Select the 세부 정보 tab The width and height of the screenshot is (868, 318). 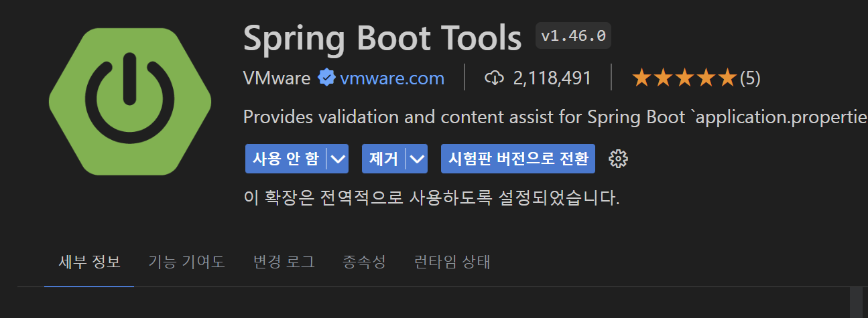coord(89,262)
